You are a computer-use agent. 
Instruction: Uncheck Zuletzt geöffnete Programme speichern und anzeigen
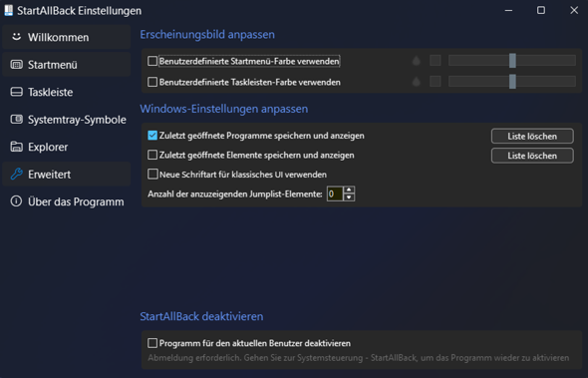152,136
